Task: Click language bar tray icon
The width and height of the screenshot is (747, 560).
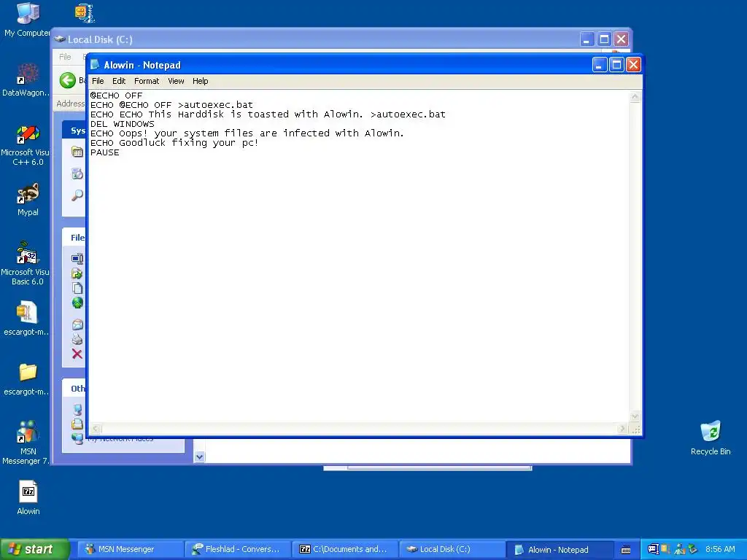Action: [x=653, y=549]
